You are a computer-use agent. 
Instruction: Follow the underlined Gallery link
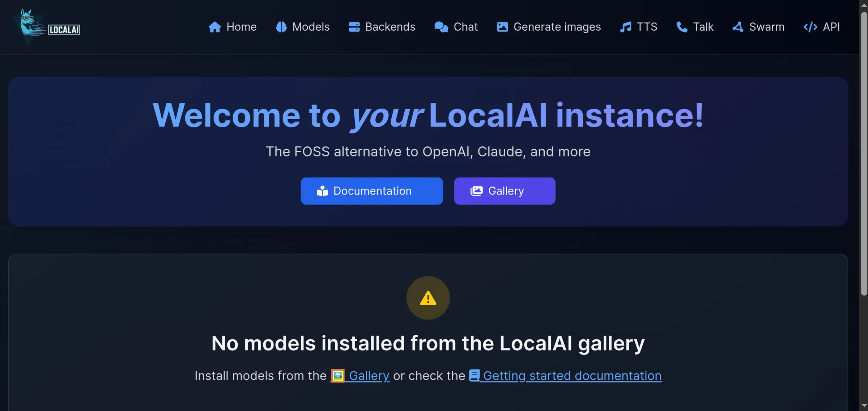(369, 376)
